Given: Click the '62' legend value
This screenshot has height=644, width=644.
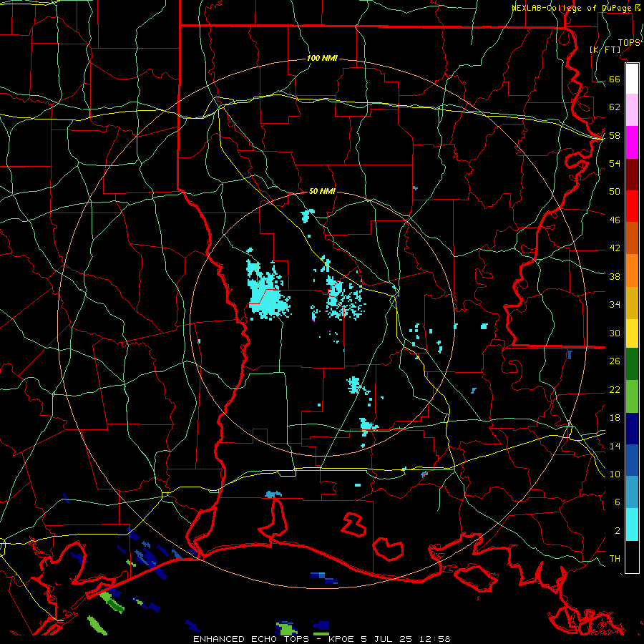Looking at the screenshot, I should [615, 107].
